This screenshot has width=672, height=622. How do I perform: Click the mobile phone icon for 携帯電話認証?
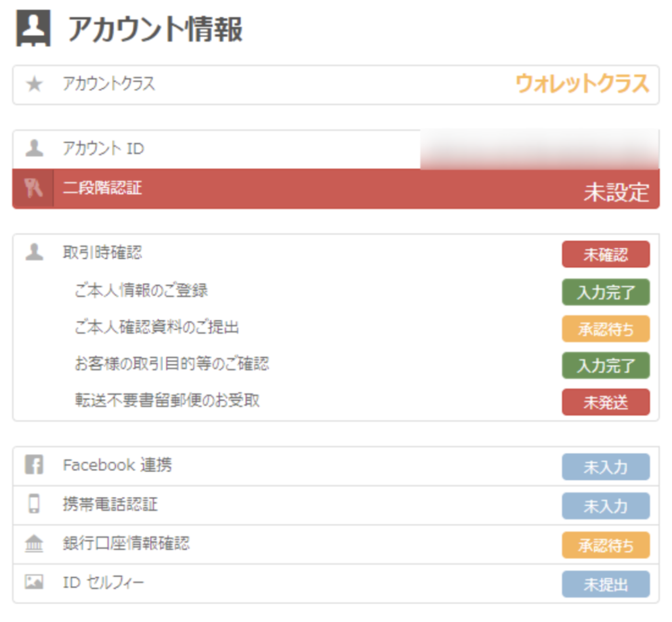[x=33, y=505]
